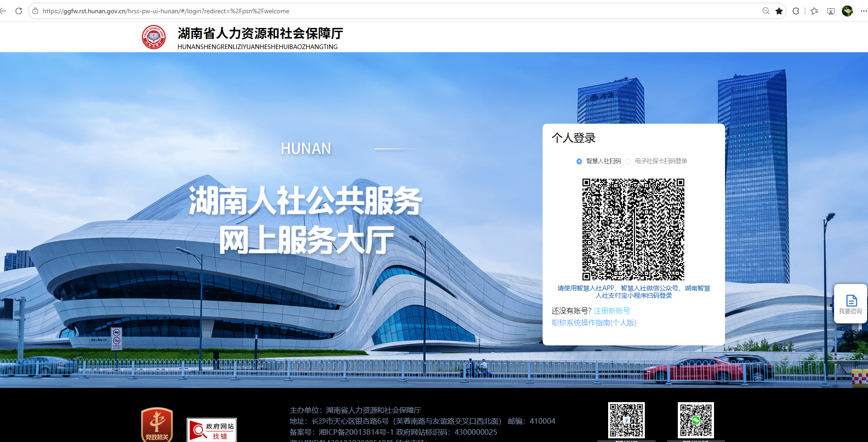Select 电子社保卡扫码登录 radio option
The height and width of the screenshot is (442, 868).
[628, 161]
